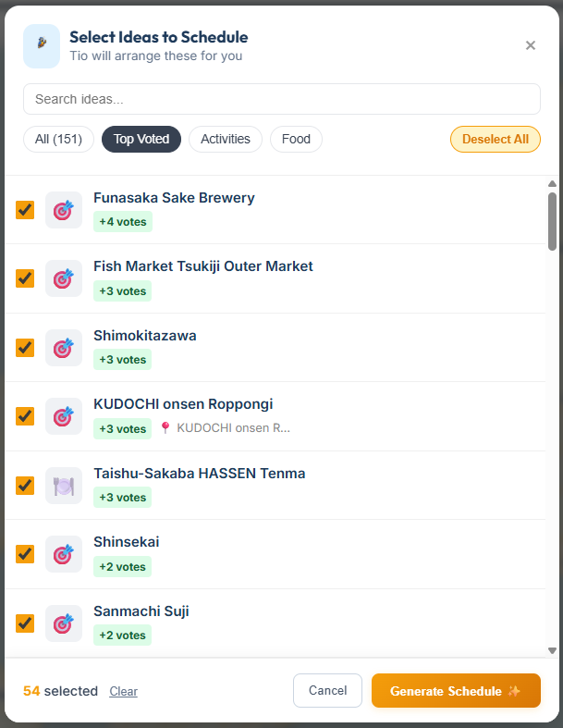
Task: Click target icon beside Funasaka Sake Brewery
Action: [x=64, y=210]
